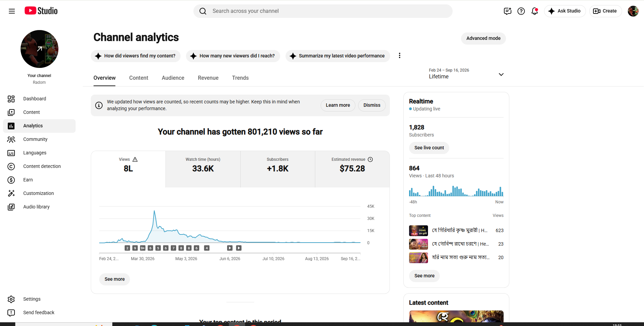Click the chart marker labeled 9+
Image resolution: width=644 pixels, height=326 pixels.
143,248
